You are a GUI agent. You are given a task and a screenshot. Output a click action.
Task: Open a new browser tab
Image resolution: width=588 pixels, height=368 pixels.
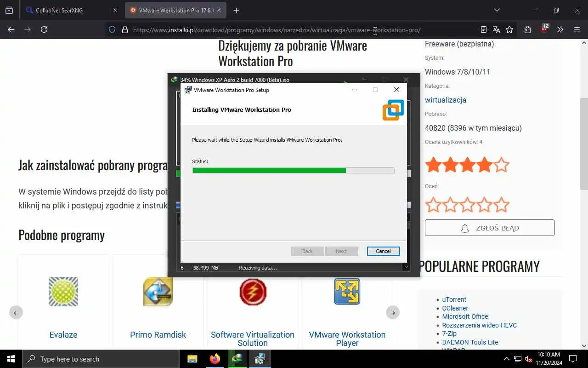[x=236, y=10]
